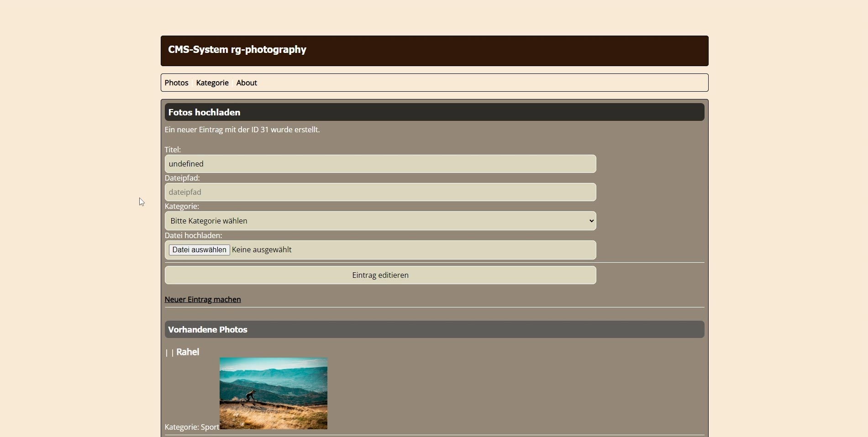Click the "Titel:" field label
868x437 pixels.
point(173,150)
